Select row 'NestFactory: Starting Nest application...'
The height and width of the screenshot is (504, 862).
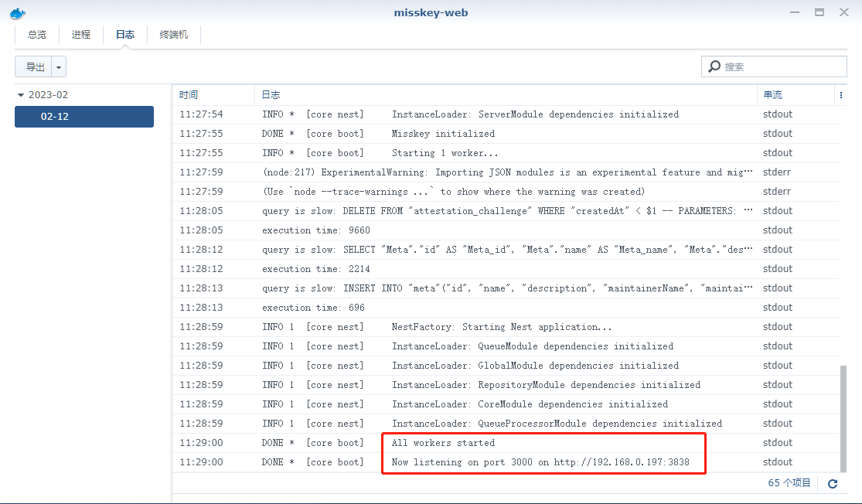click(x=506, y=327)
